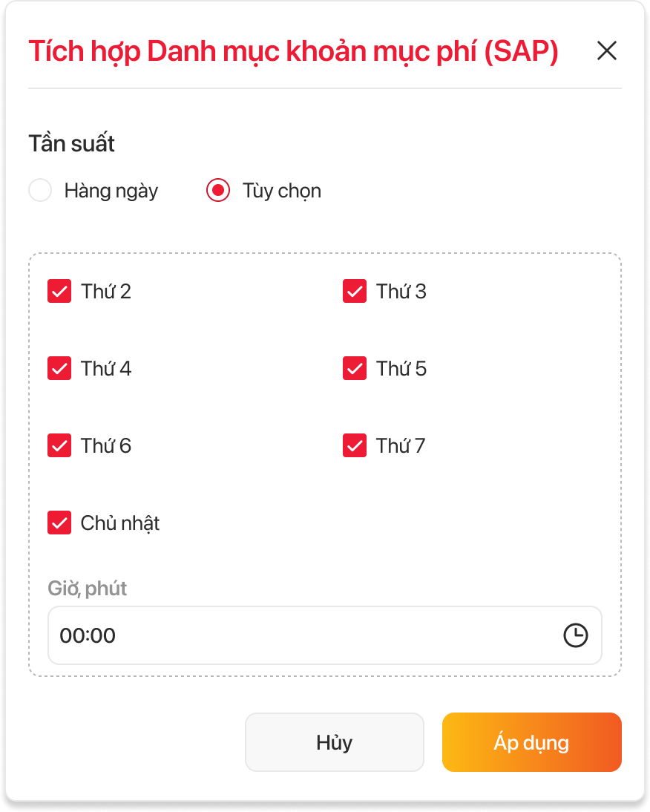Uncheck the Chủ nhật checkbox
Screen dimensions: 650x812
[59, 523]
